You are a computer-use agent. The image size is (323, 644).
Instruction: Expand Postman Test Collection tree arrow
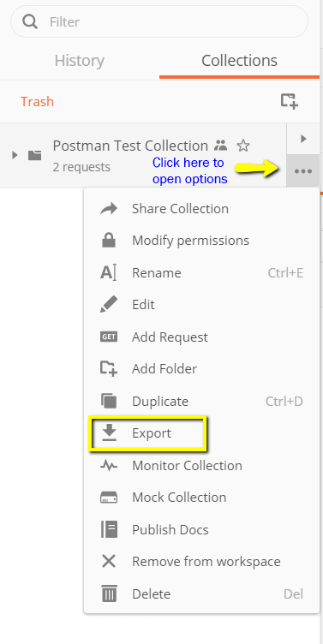15,155
